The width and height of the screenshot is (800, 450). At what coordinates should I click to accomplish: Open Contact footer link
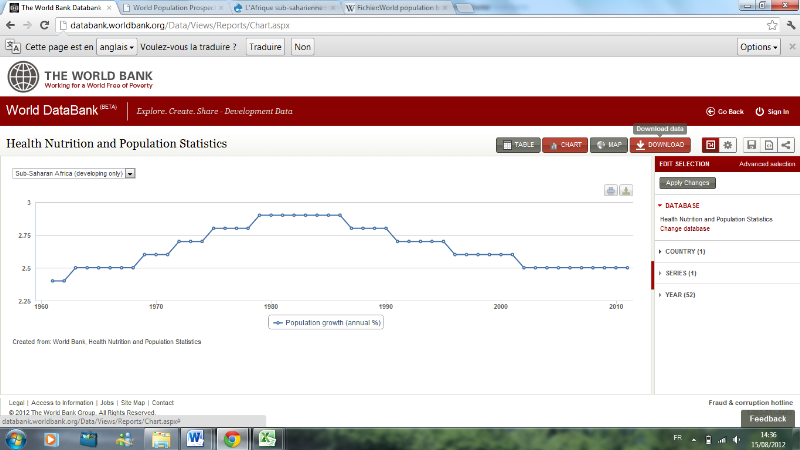(x=163, y=403)
